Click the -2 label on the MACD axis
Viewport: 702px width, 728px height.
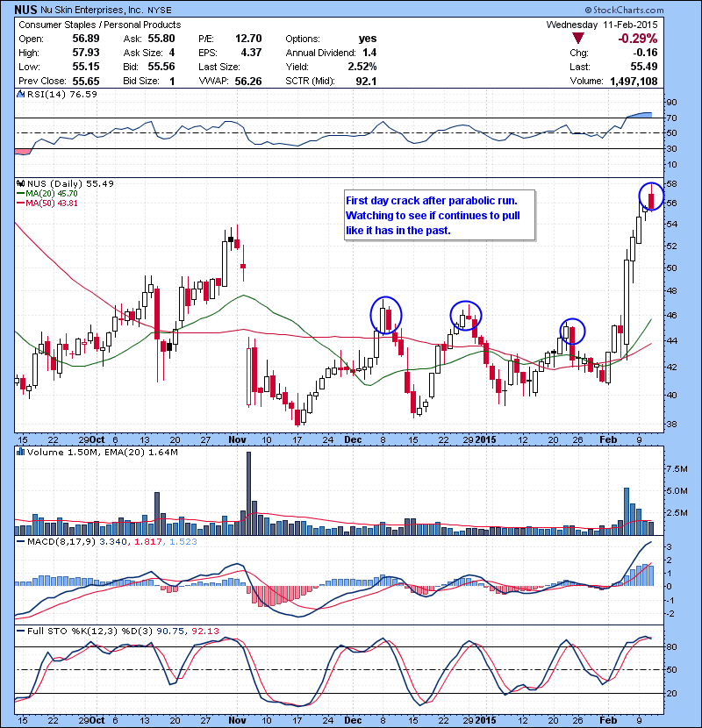tap(670, 614)
